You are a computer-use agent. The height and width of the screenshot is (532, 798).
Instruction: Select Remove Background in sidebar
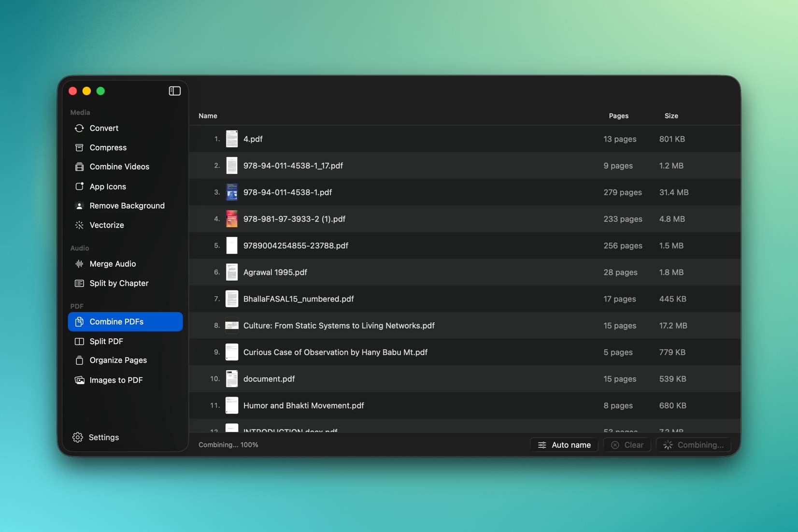coord(125,206)
